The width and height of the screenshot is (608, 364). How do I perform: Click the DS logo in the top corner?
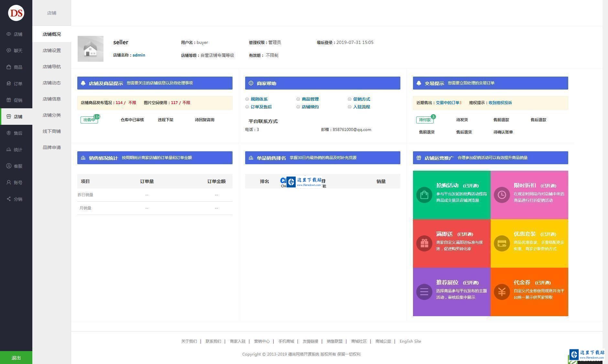coord(16,13)
